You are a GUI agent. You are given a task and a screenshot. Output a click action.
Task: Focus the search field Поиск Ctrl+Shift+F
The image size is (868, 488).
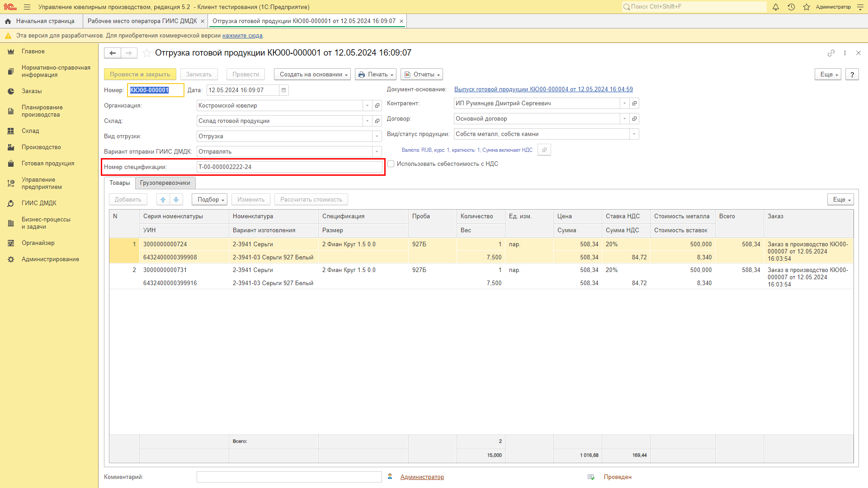(694, 7)
